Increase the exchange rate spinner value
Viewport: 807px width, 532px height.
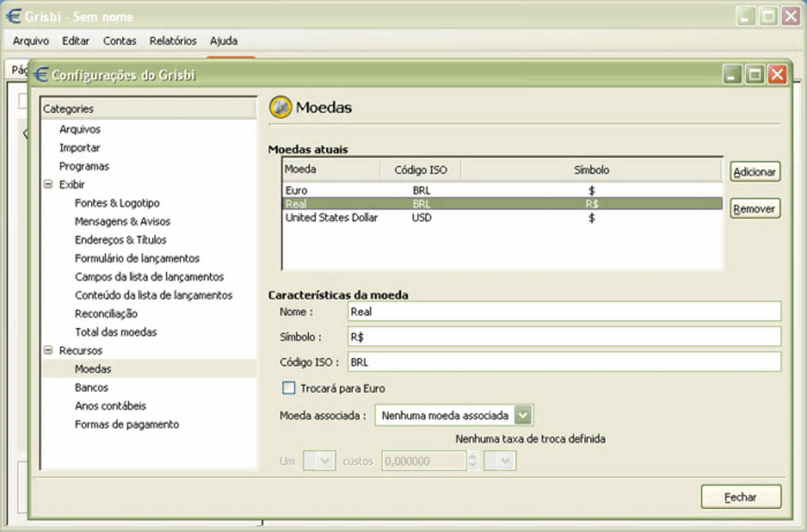472,456
